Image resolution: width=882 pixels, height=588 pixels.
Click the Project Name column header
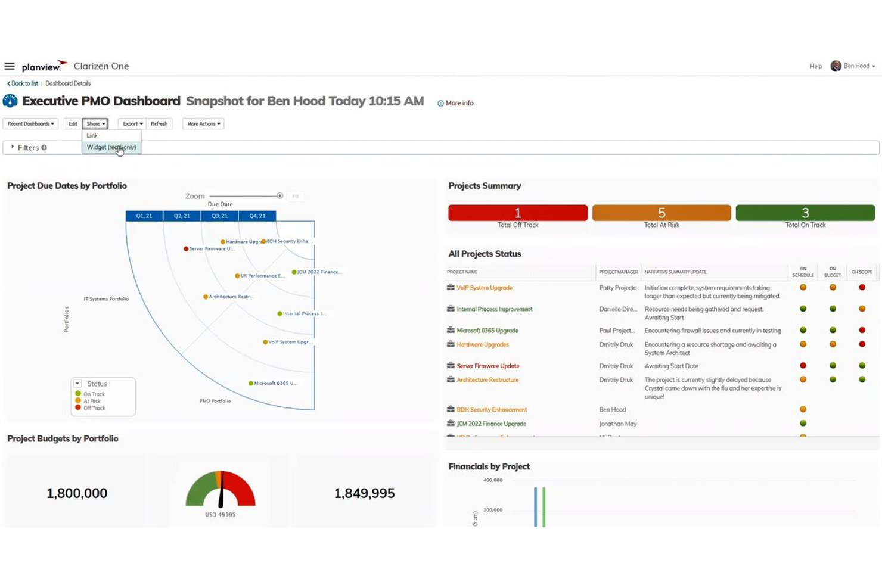point(462,272)
